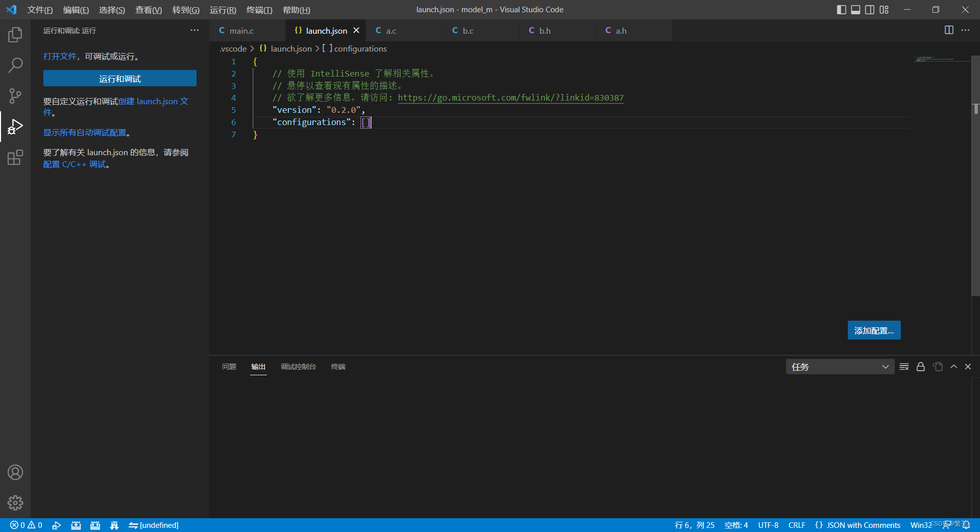The height and width of the screenshot is (532, 980).
Task: Switch to main.c editor tab
Action: [x=248, y=31]
